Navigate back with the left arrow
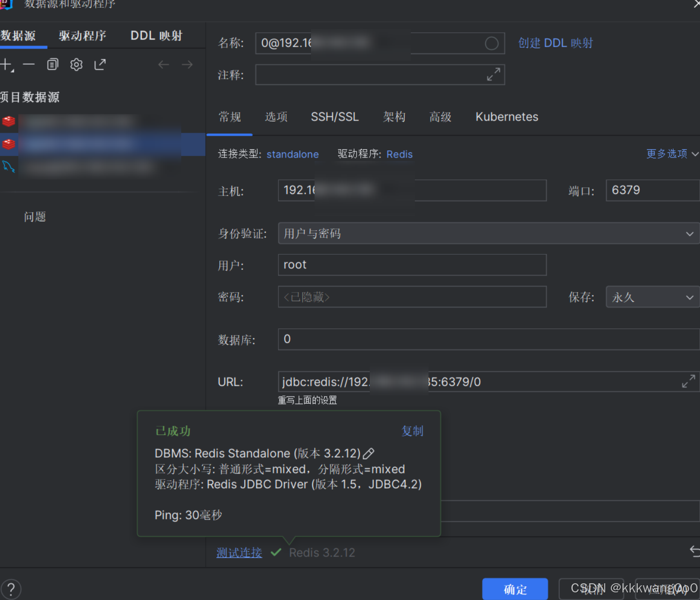The height and width of the screenshot is (600, 700). 163,64
